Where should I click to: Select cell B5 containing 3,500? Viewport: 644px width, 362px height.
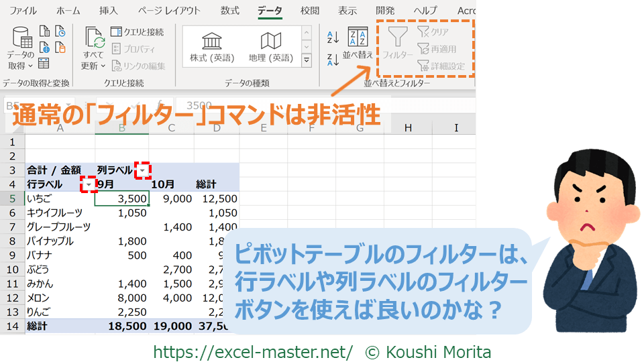(x=121, y=198)
